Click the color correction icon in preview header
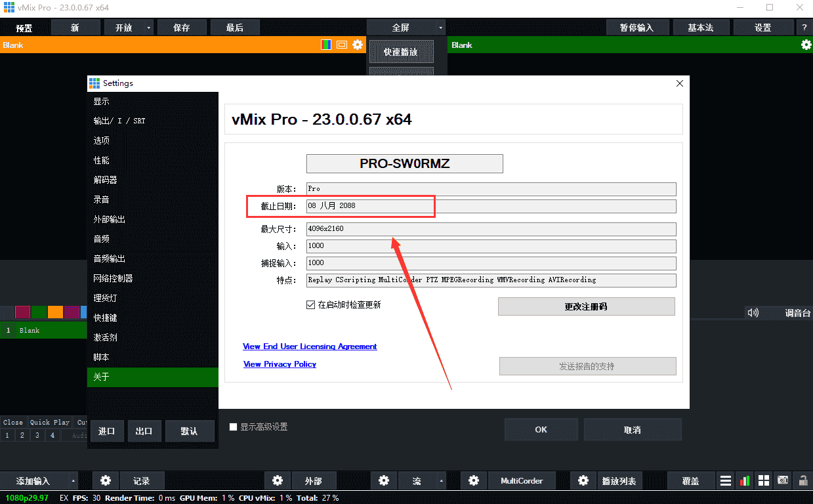 click(326, 45)
